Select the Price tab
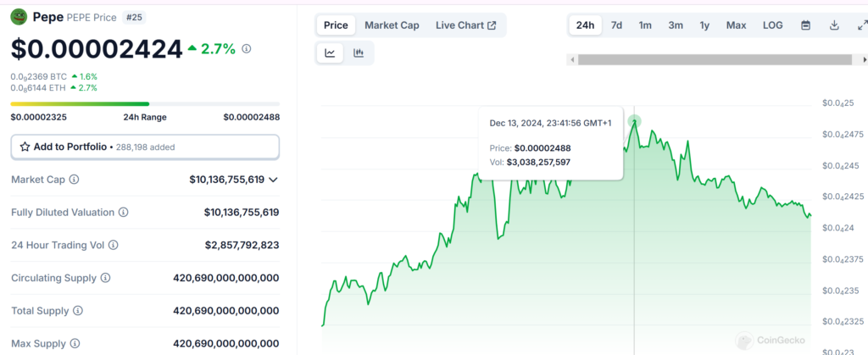The height and width of the screenshot is (355, 868). pos(336,25)
